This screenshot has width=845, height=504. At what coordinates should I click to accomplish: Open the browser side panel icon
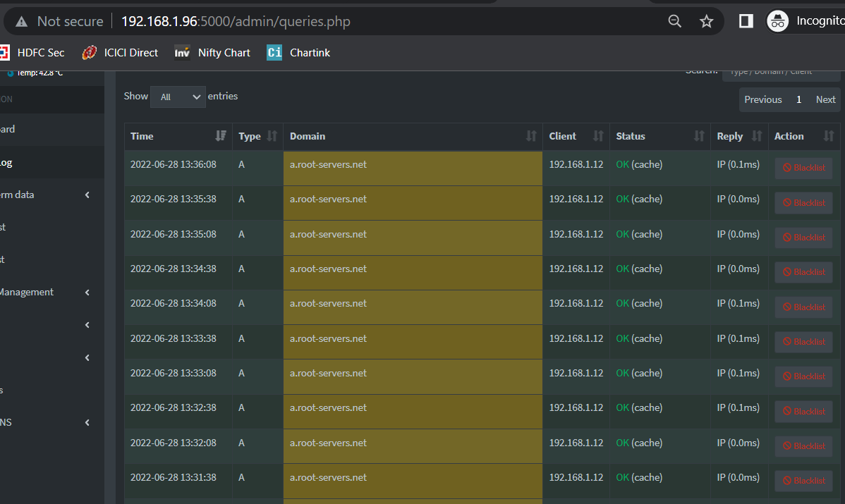(746, 21)
